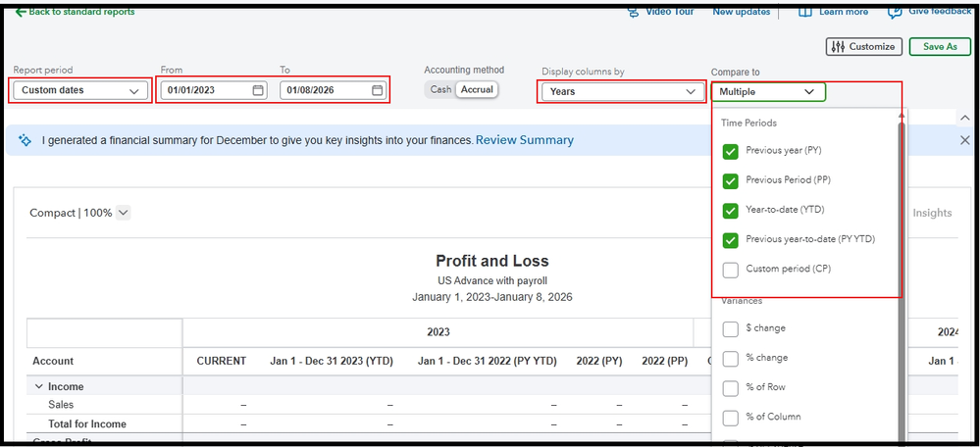Click the Learn more link

pos(843,12)
